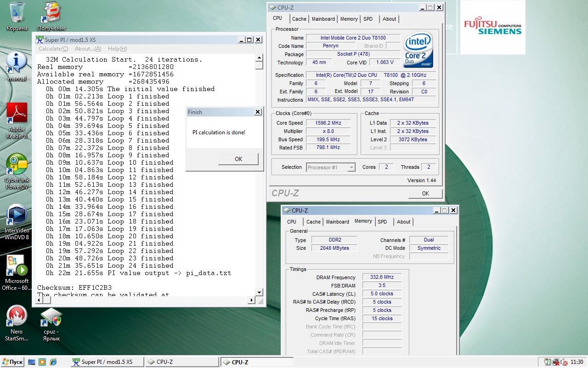This screenshot has width=588, height=368.
Task: Switch to Cache tab in lower CPU-Z window
Action: 313,222
